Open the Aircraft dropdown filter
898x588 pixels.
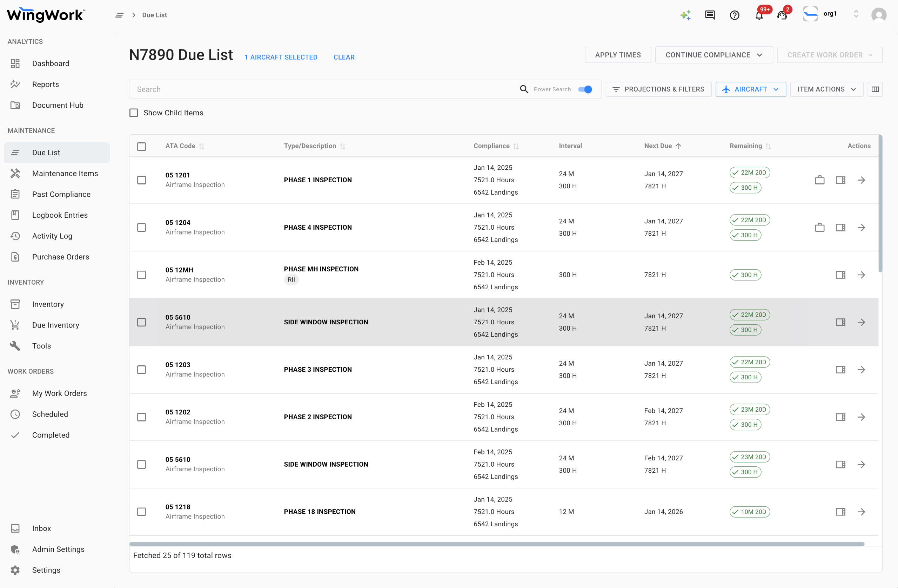tap(750, 89)
